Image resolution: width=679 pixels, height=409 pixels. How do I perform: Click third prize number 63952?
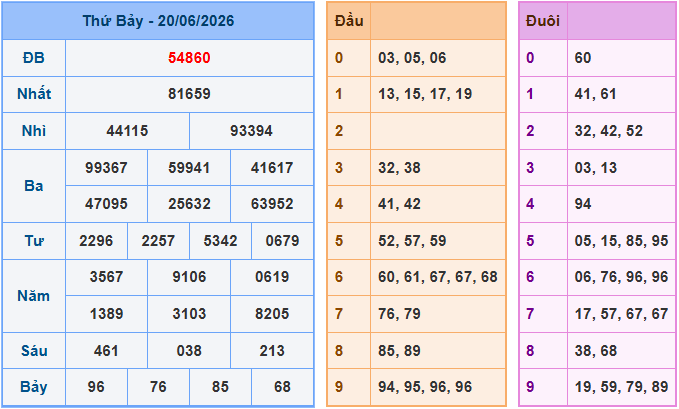coord(272,204)
